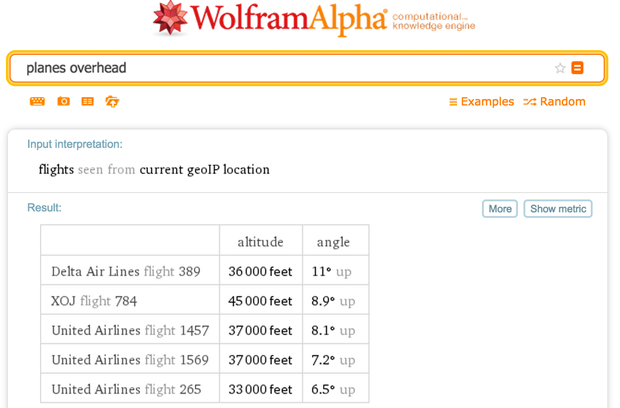
Task: Click 'United Airlines flight 265' cell
Action: 130,388
